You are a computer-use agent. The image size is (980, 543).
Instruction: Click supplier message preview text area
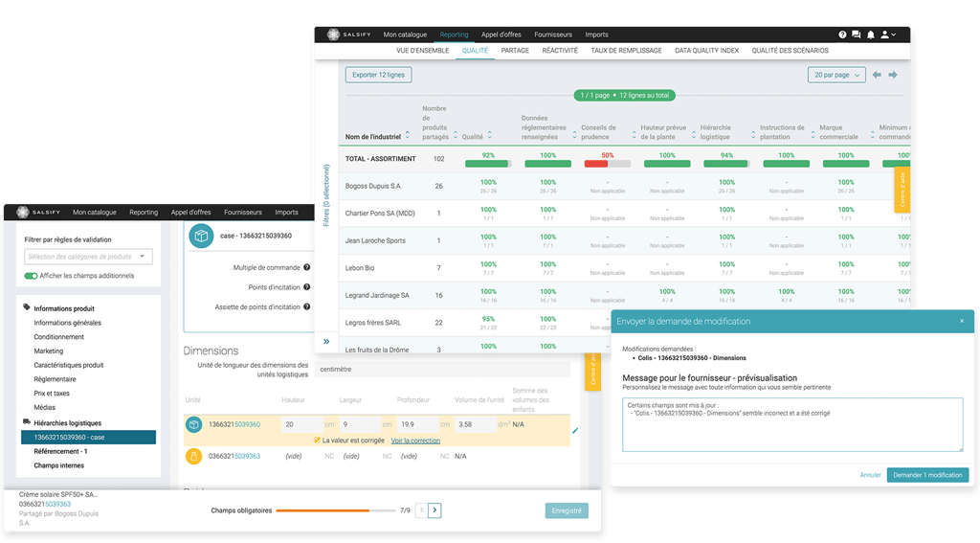792,425
